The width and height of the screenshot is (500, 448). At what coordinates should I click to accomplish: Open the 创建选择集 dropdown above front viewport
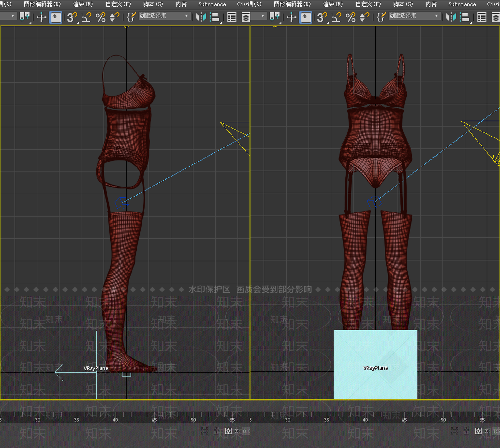tap(414, 16)
